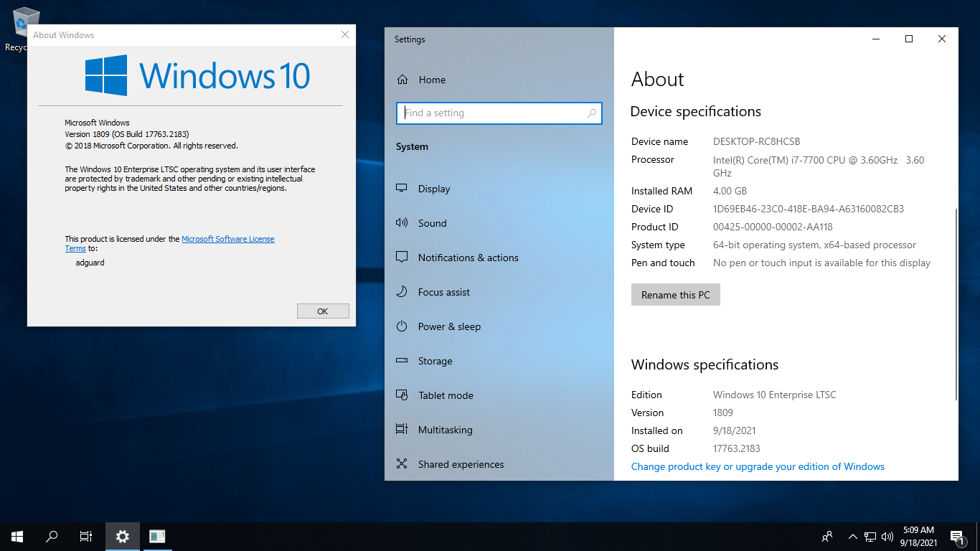Go to Settings Home via house icon
The image size is (980, 551).
402,80
